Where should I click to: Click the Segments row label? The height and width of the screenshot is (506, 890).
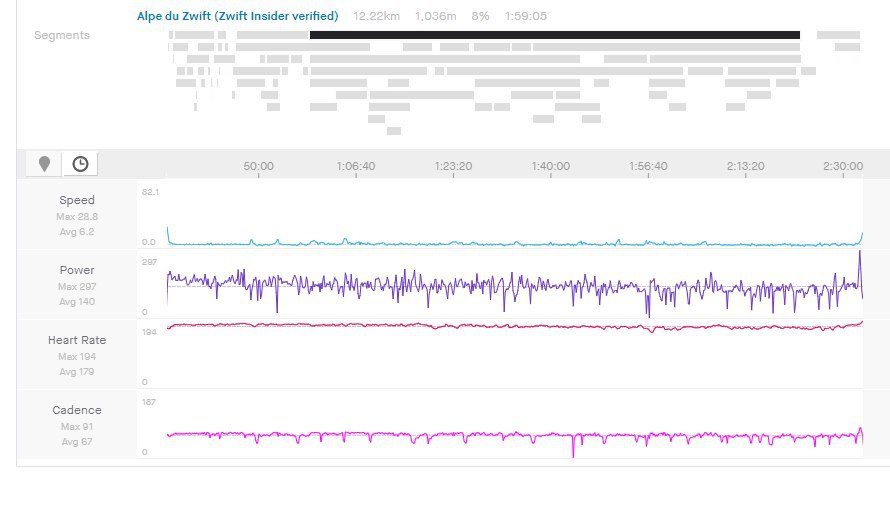(62, 35)
